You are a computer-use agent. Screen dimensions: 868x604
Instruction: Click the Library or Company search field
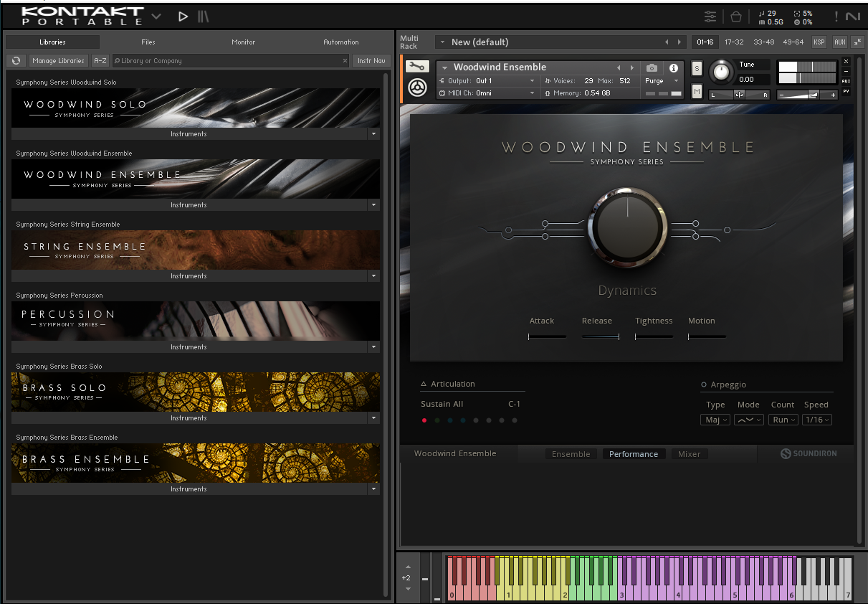tap(231, 61)
